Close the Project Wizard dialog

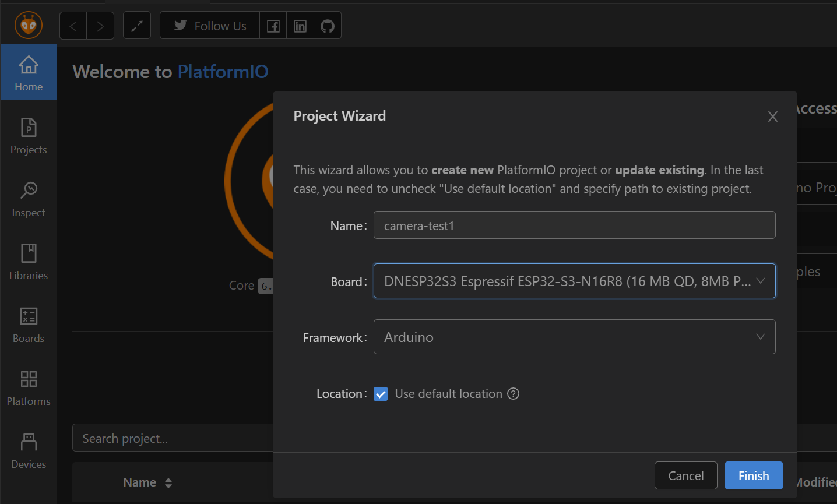(773, 117)
